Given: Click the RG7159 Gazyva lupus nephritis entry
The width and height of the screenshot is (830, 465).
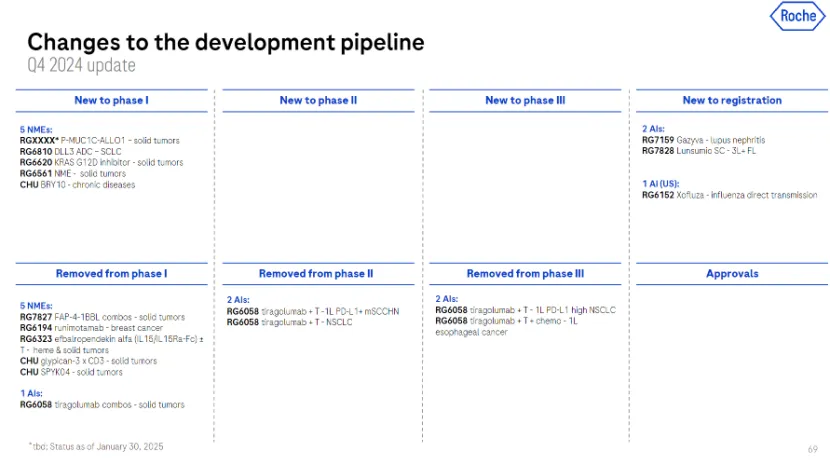Looking at the screenshot, I should coord(703,140).
